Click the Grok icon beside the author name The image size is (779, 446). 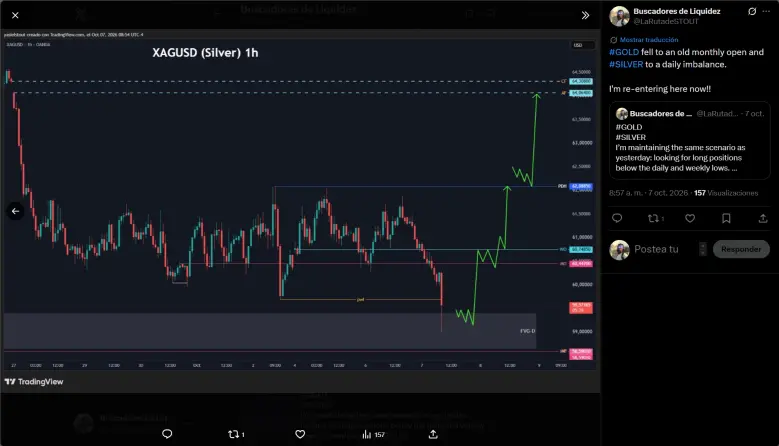pyautogui.click(x=752, y=11)
